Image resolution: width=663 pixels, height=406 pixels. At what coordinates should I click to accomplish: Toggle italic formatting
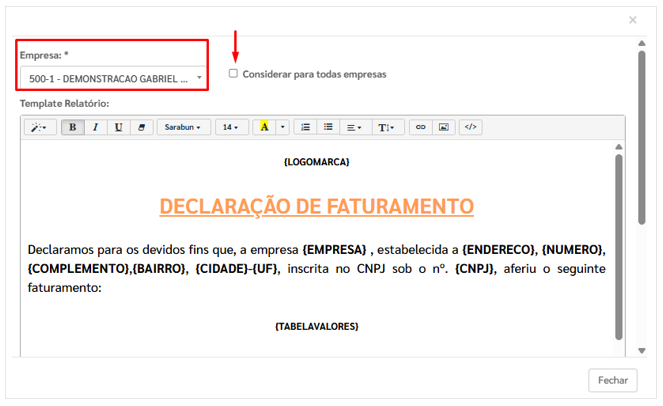click(95, 128)
